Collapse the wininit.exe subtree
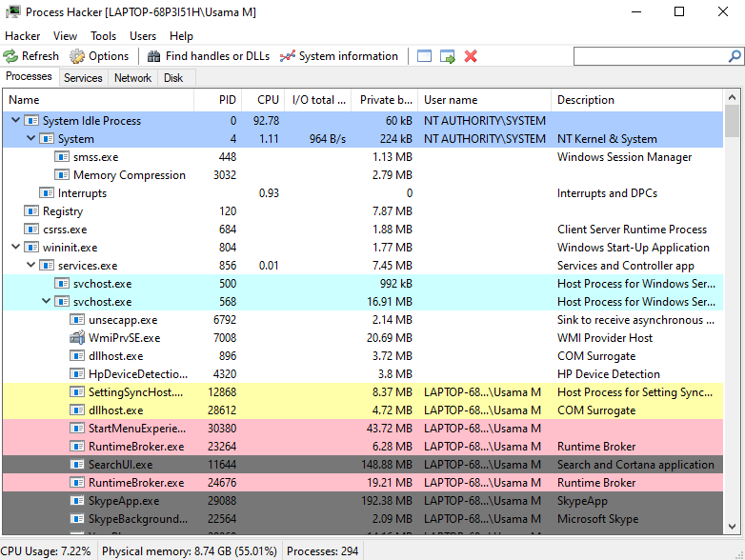Viewport: 745px width, 560px height. (x=15, y=247)
